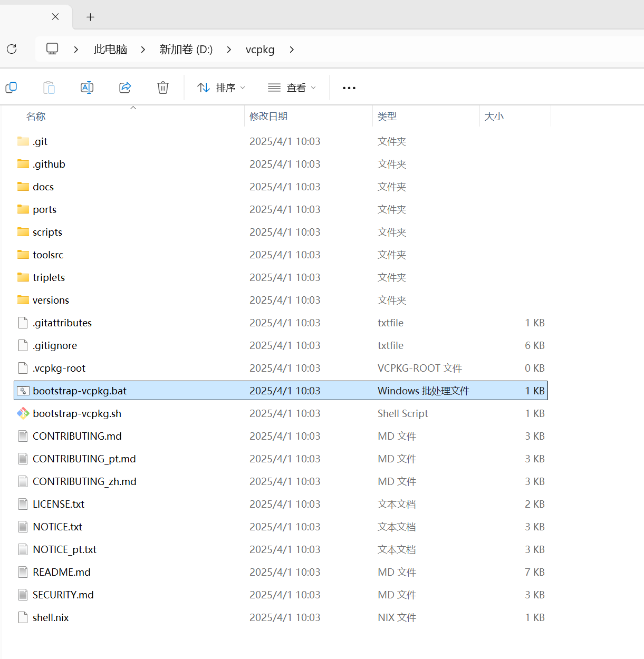Click the date cell of the docs folder

(x=285, y=187)
